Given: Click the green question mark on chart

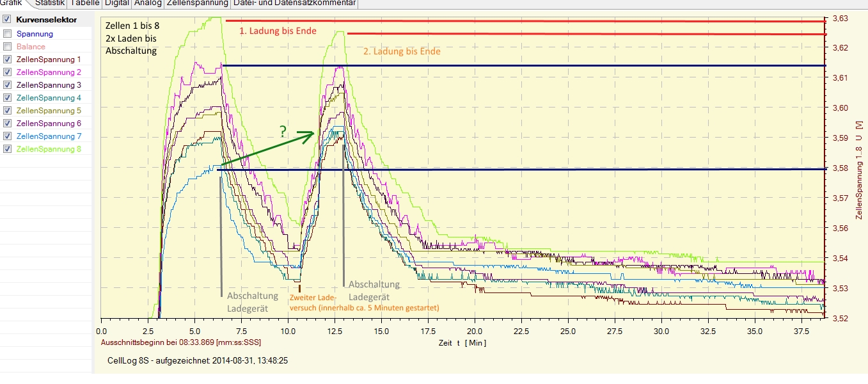Looking at the screenshot, I should 283,132.
